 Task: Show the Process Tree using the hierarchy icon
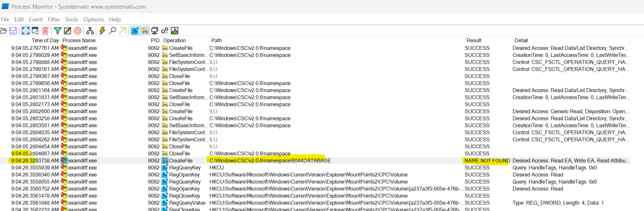pyautogui.click(x=90, y=31)
